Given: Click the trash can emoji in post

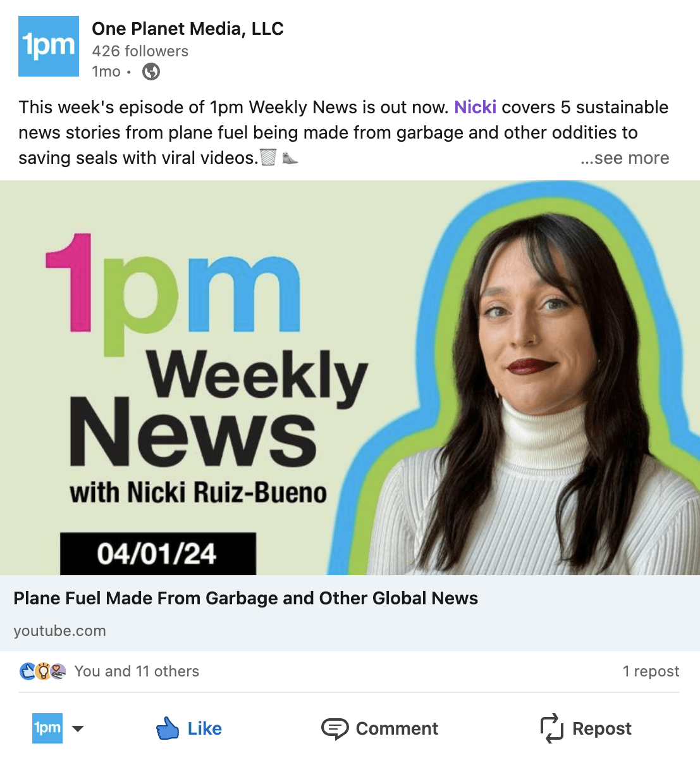Looking at the screenshot, I should coord(268,157).
